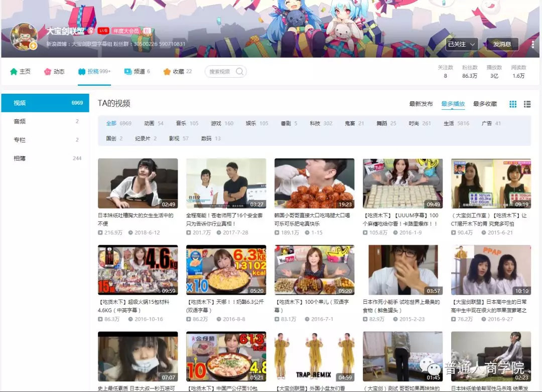Open the 03:27 video thumbnail
This screenshot has width=542, height=392.
click(226, 183)
